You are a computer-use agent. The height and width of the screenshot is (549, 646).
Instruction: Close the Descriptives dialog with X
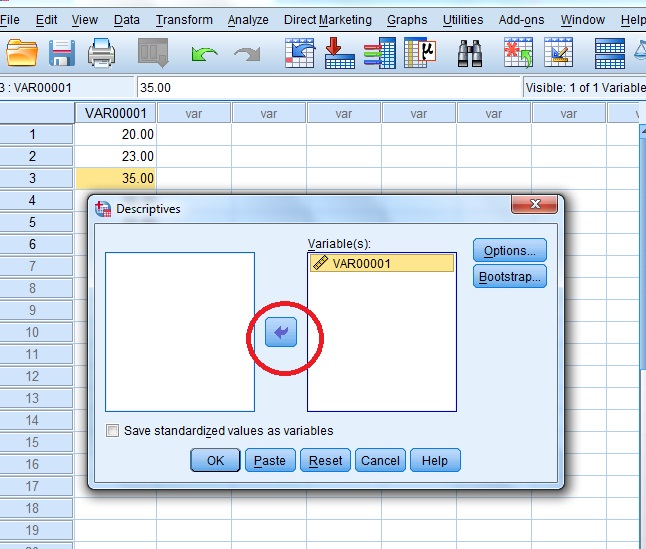coord(534,204)
